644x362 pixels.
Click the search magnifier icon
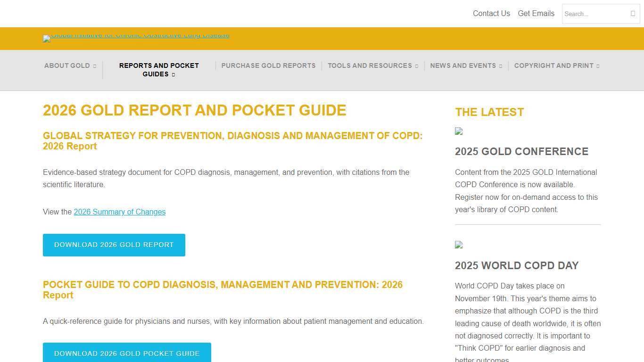pyautogui.click(x=634, y=14)
